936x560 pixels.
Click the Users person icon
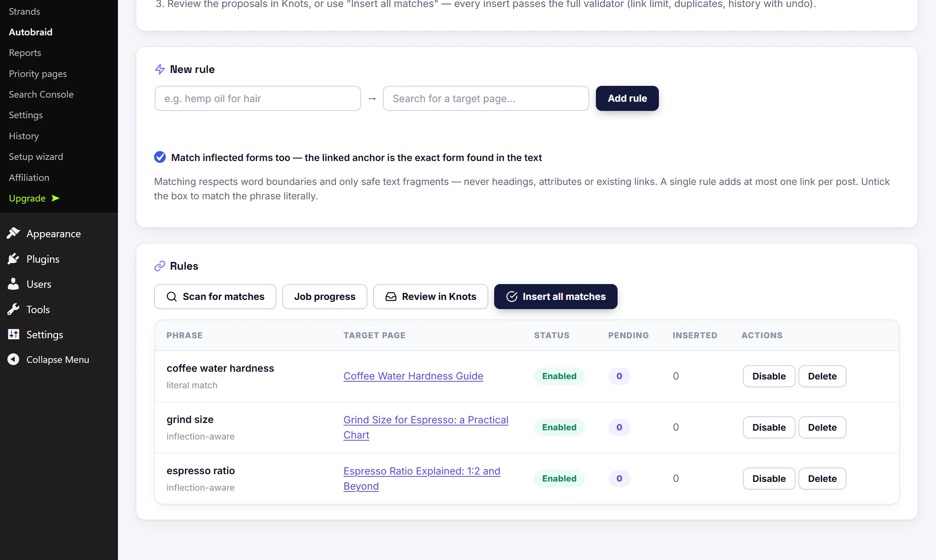coord(13,284)
